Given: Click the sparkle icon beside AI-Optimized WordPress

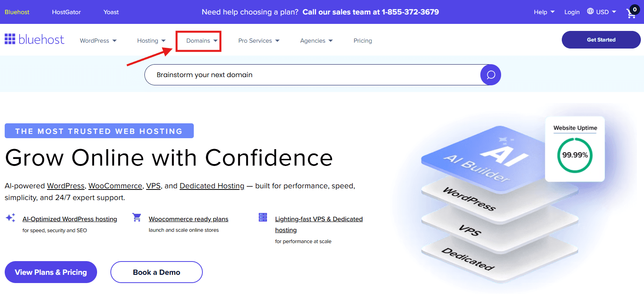Looking at the screenshot, I should pyautogui.click(x=11, y=218).
